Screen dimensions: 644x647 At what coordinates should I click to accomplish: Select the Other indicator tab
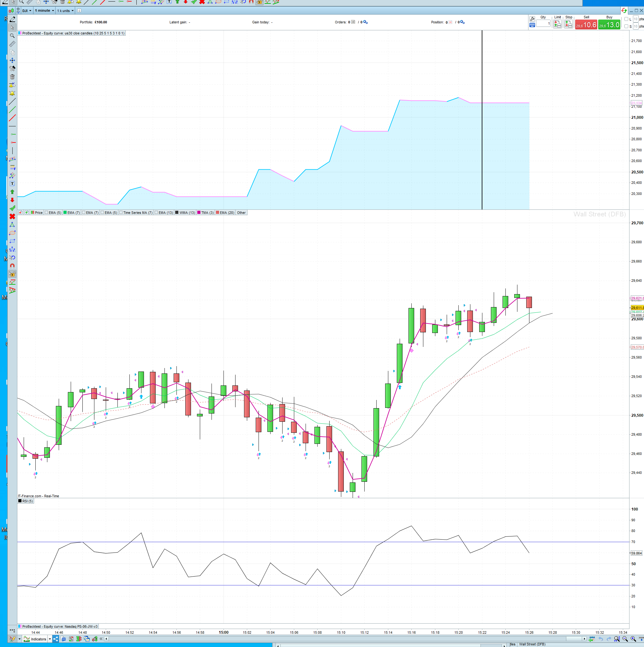coord(241,213)
